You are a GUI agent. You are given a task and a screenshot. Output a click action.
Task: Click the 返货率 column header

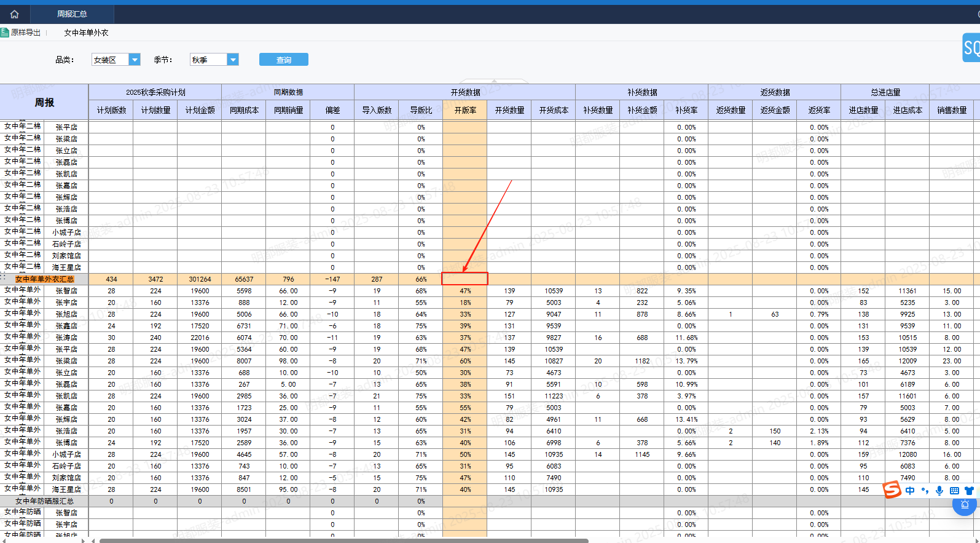pos(819,110)
